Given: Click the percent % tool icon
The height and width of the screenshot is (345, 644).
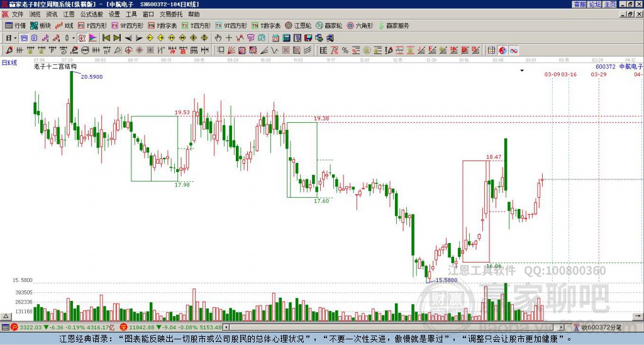Looking at the screenshot, I should (345, 50).
